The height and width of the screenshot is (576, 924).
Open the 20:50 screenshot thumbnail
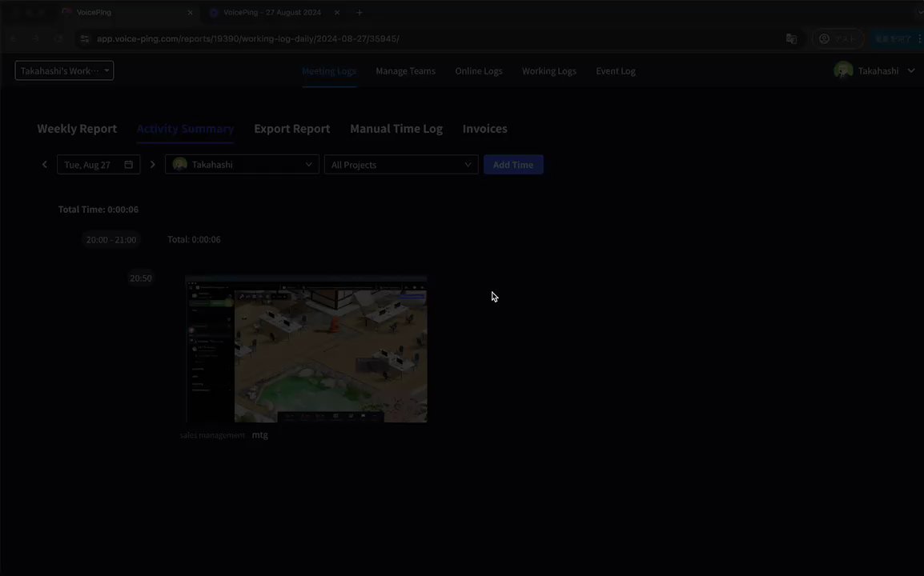(x=306, y=349)
